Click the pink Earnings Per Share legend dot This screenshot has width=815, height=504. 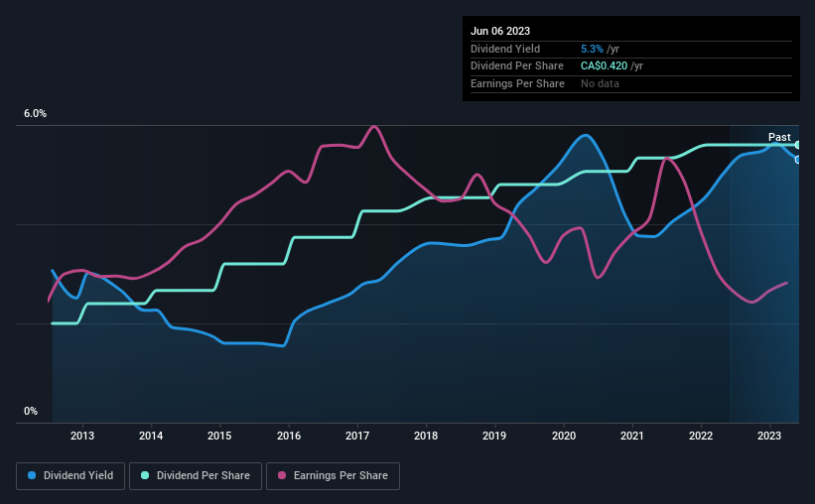click(282, 475)
